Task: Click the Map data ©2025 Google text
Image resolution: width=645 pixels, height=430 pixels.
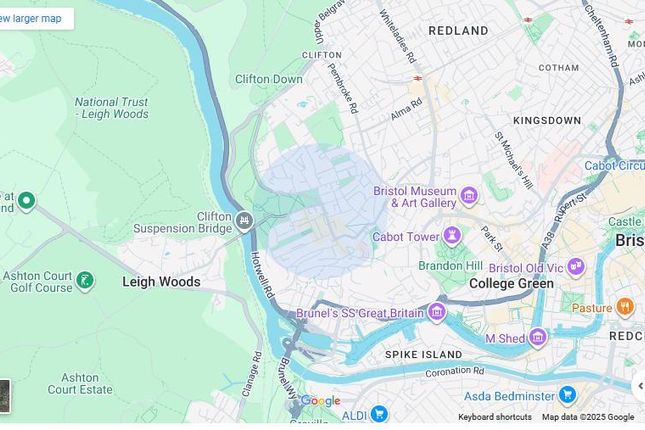Action: tap(588, 417)
